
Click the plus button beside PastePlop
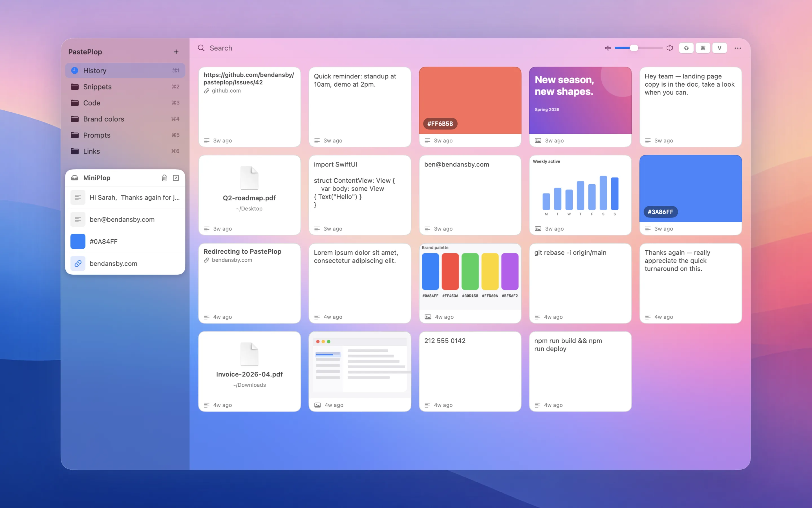tap(176, 52)
